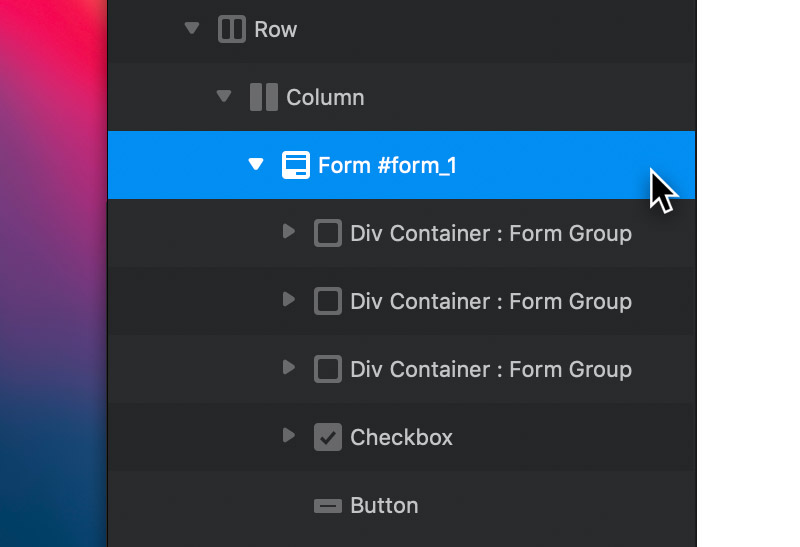Expand the Checkbox tree node
This screenshot has height=547, width=800.
tap(289, 435)
